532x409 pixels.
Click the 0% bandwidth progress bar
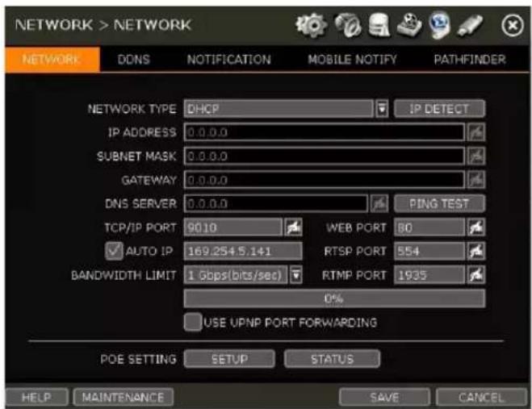point(334,298)
